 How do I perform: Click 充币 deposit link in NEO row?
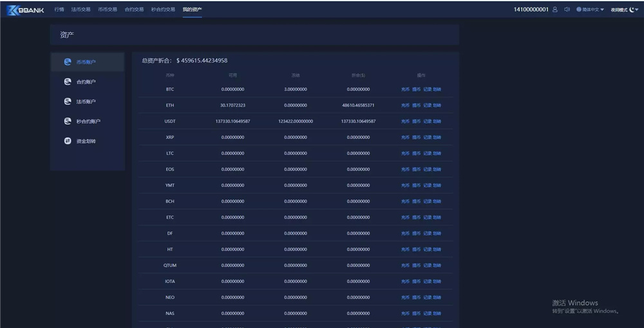tap(405, 298)
